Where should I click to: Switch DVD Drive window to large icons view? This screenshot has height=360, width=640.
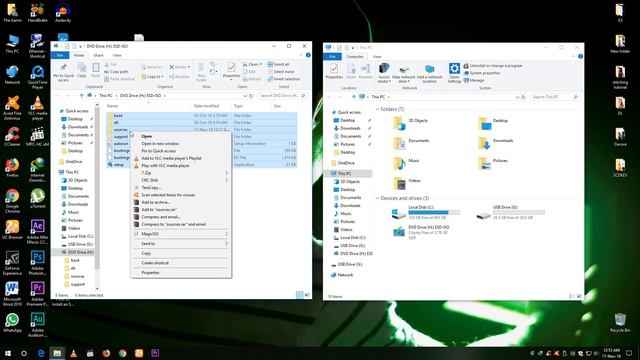[x=307, y=295]
